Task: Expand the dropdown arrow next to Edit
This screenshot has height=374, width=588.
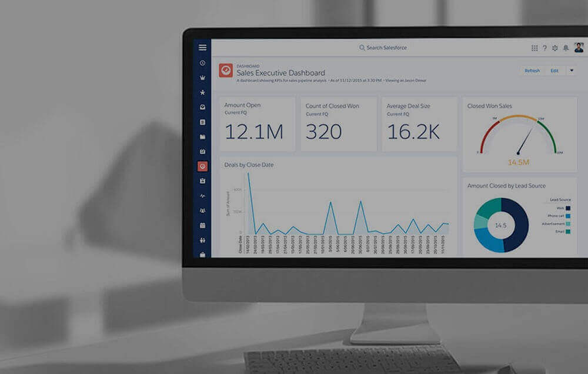Action: click(572, 71)
